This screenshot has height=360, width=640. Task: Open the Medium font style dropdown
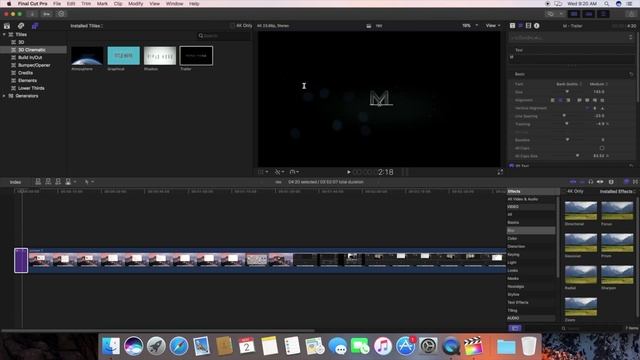[598, 84]
